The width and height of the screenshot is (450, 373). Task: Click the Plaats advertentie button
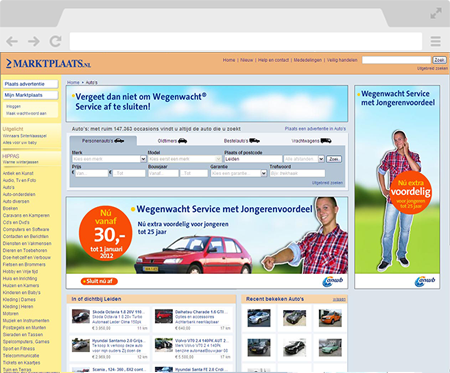pyautogui.click(x=31, y=84)
